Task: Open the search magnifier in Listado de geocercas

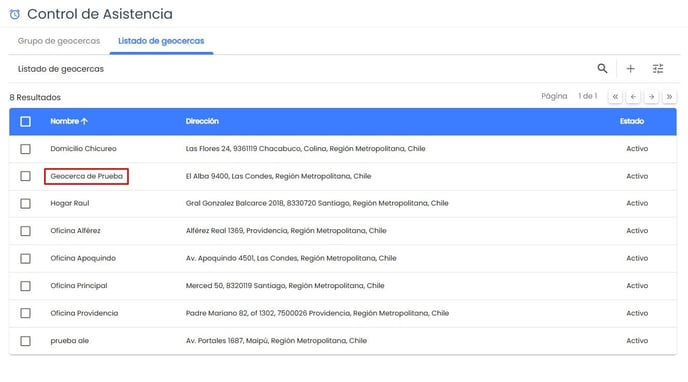Action: pos(602,68)
